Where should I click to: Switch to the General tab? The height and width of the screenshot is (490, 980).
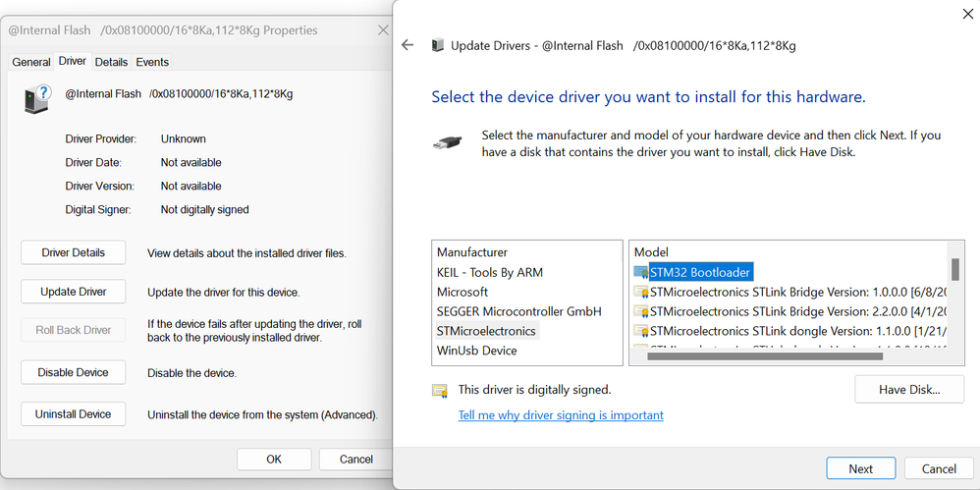click(31, 62)
